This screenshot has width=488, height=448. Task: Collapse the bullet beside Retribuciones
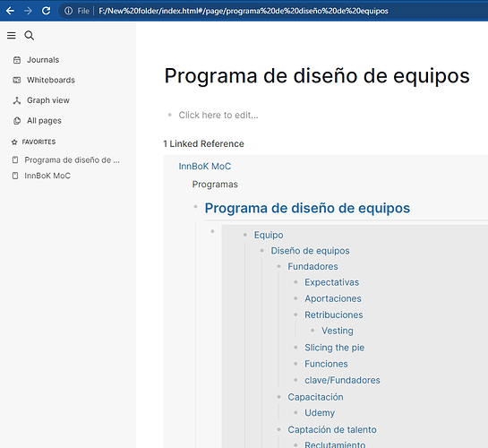coord(295,314)
